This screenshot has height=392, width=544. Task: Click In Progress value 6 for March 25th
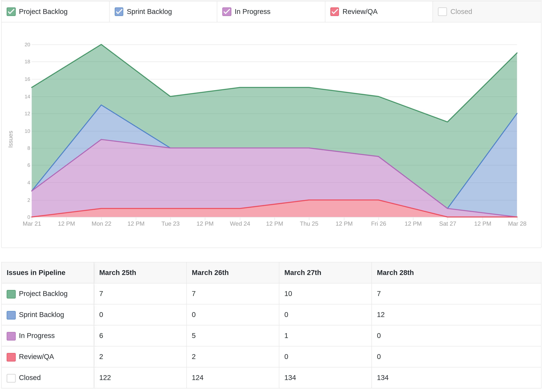pos(101,336)
